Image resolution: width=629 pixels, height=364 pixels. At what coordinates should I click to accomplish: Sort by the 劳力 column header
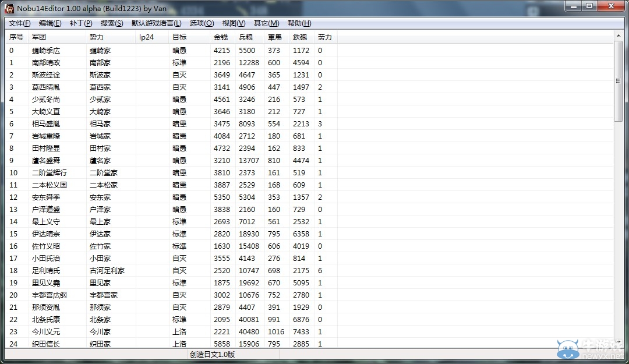[x=326, y=37]
